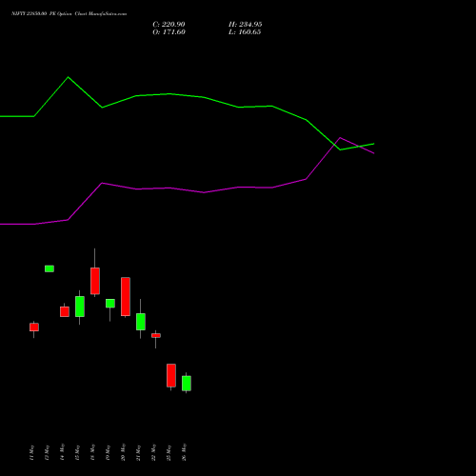Viewport: 476px width, 476px height.
Task: Click the tall-wick red candlestick for 18 May
Action: point(95,281)
